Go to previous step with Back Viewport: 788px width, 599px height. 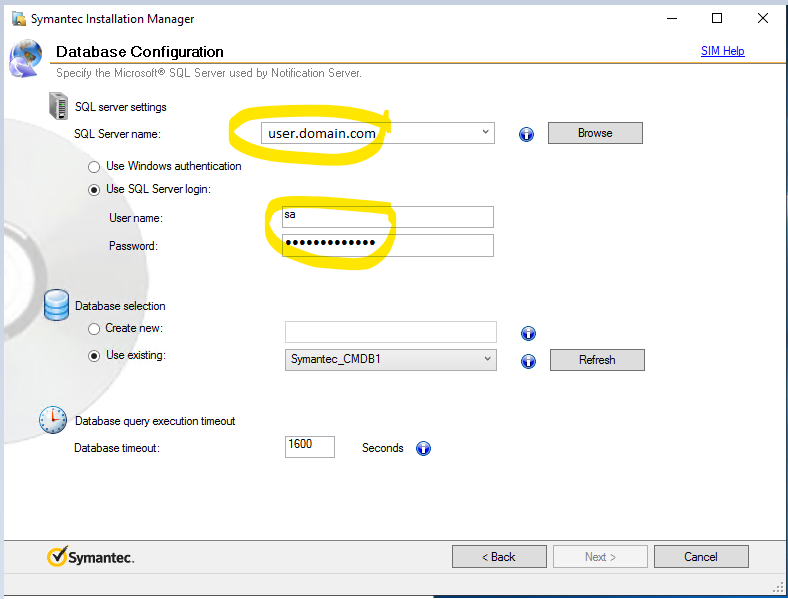coord(499,557)
